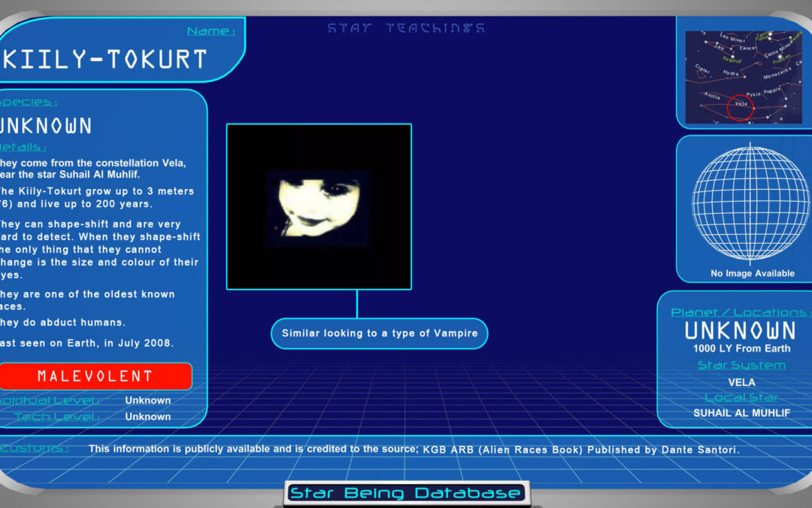812x508 pixels.
Task: Select the Planet / Locations heading
Action: [x=738, y=312]
